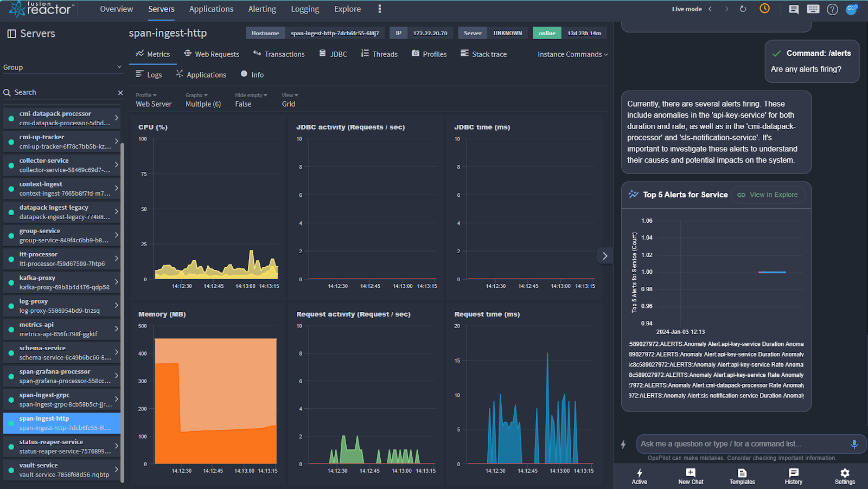868x489 pixels.
Task: Expand the Group dropdown in the sidebar
Action: tap(62, 67)
